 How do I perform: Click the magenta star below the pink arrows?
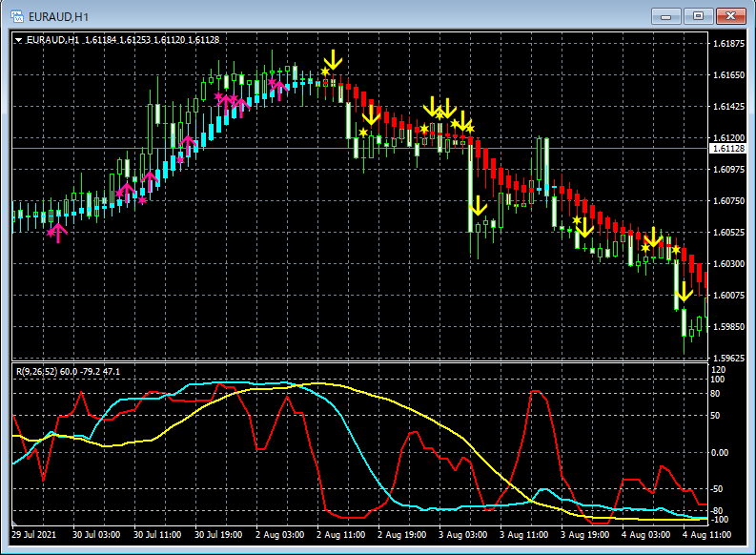point(143,200)
